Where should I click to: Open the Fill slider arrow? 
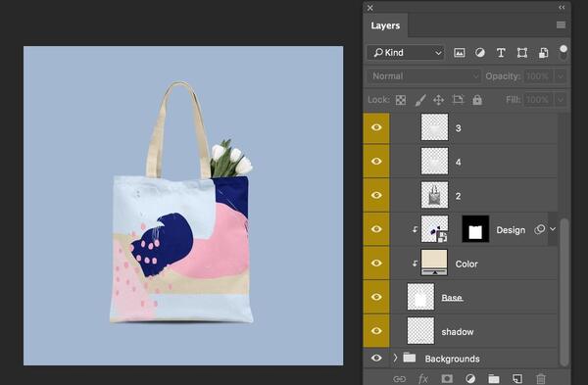pos(561,100)
